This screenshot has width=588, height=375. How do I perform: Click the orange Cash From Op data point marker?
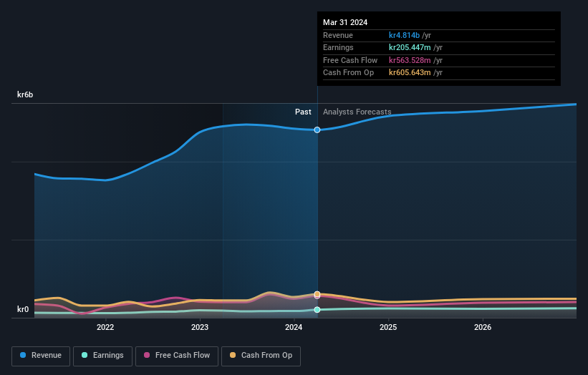coord(317,294)
